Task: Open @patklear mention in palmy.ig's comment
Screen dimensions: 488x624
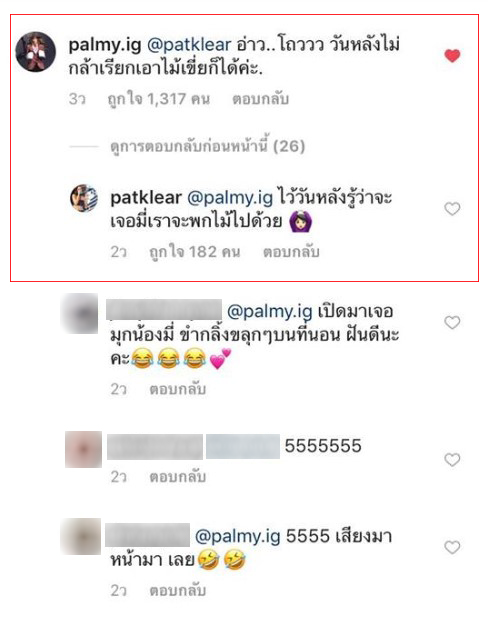Action: (x=189, y=45)
